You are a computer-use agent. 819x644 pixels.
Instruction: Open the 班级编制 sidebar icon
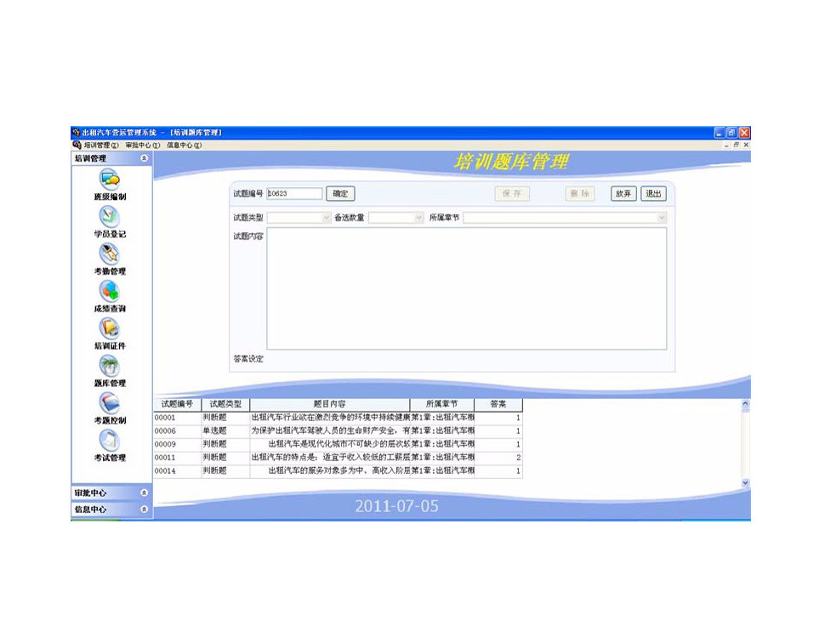pyautogui.click(x=110, y=179)
